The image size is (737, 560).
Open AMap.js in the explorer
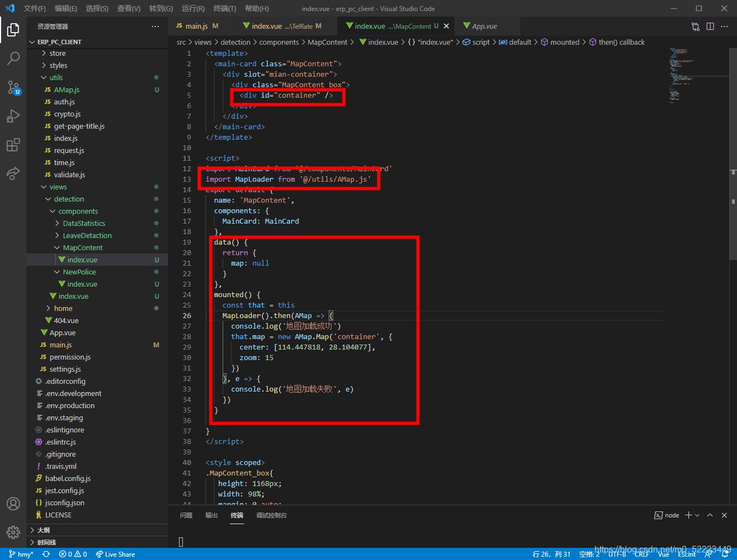click(67, 90)
